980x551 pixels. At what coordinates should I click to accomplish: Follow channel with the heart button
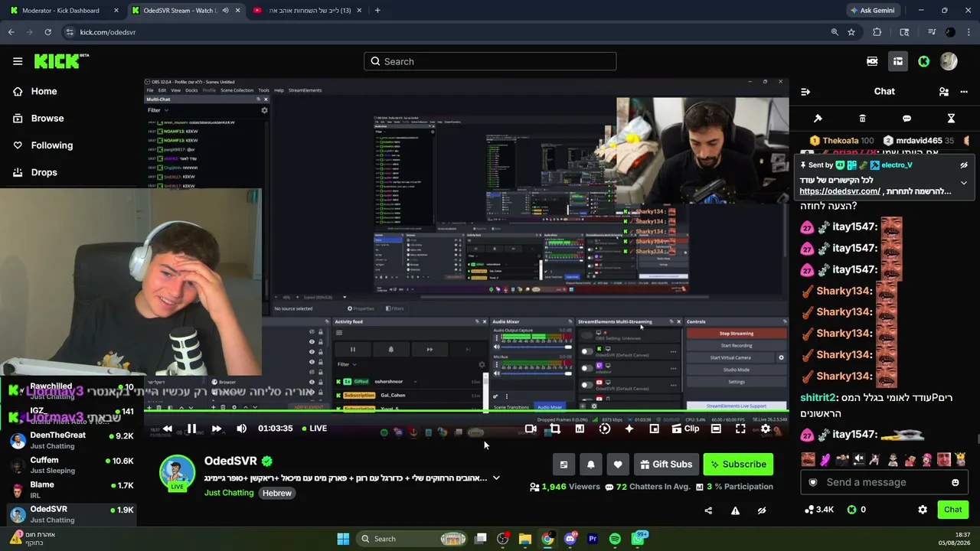pyautogui.click(x=617, y=465)
